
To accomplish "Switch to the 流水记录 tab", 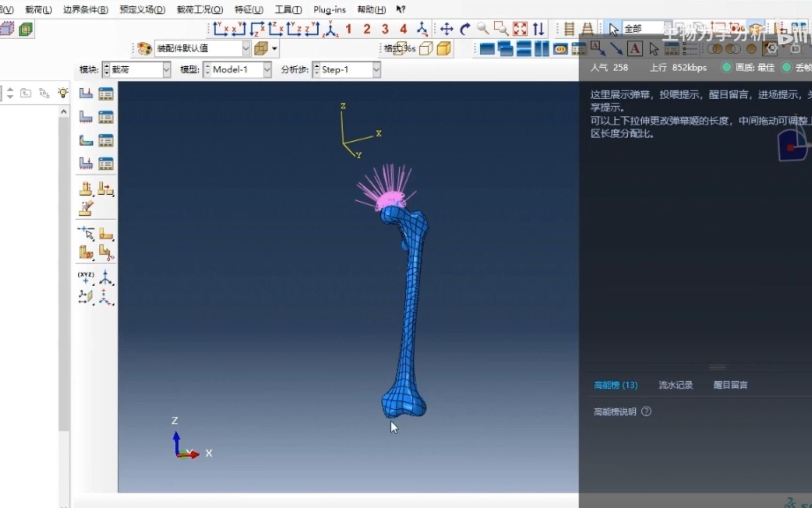I will pos(676,385).
